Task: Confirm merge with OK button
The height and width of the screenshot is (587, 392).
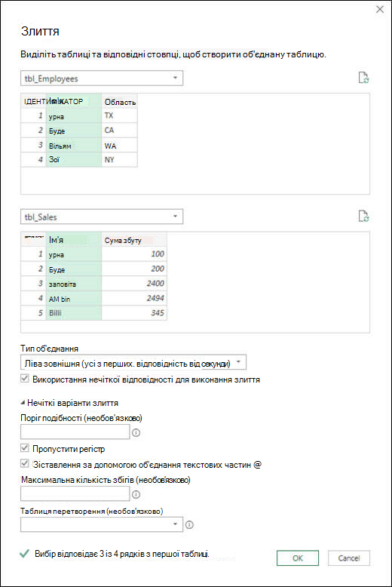Action: coord(298,558)
